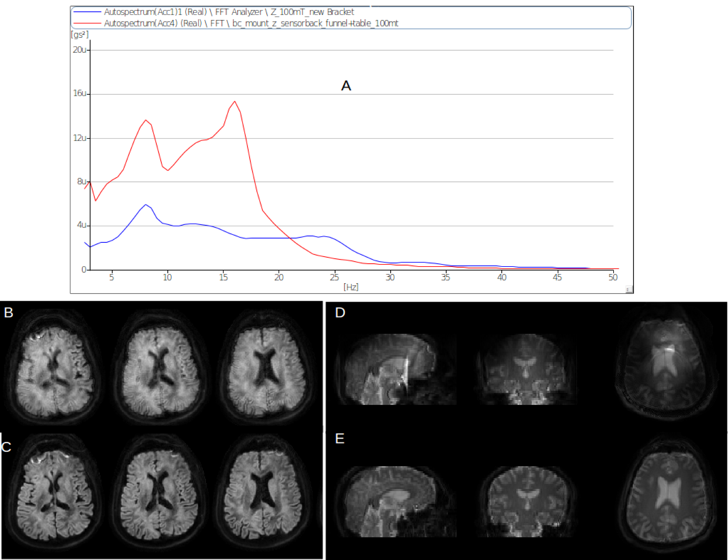This screenshot has height=560, width=728.
Task: Click the blue line sample in legend
Action: tap(87, 12)
